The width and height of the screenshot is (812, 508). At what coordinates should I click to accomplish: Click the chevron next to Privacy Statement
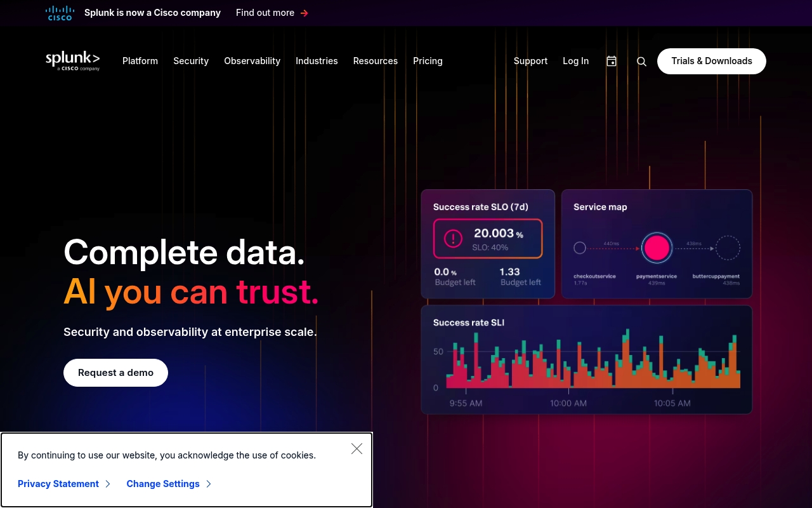pyautogui.click(x=108, y=484)
